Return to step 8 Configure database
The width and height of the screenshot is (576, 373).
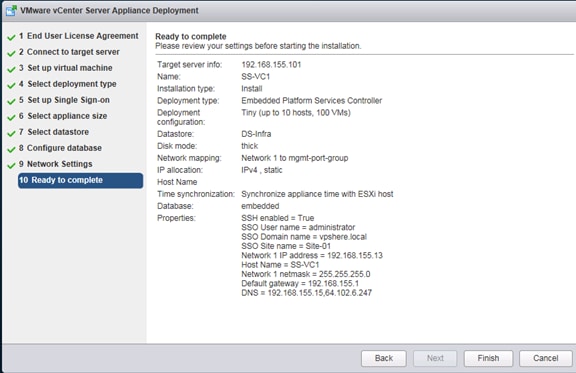(x=60, y=148)
